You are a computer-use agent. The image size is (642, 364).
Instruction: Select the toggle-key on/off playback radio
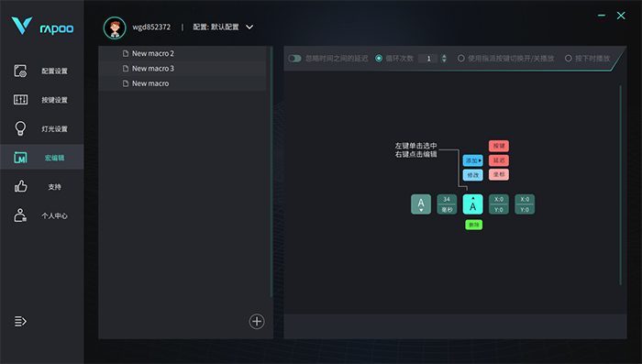(461, 59)
